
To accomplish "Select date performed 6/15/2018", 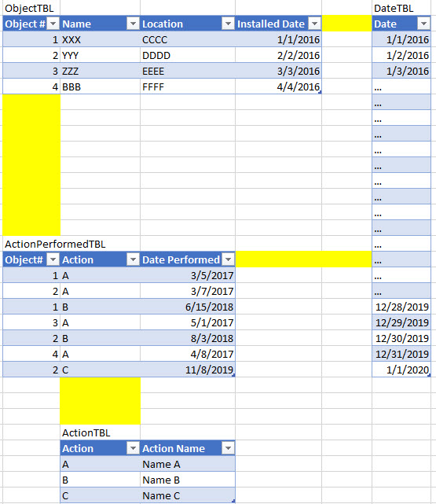I will point(188,307).
